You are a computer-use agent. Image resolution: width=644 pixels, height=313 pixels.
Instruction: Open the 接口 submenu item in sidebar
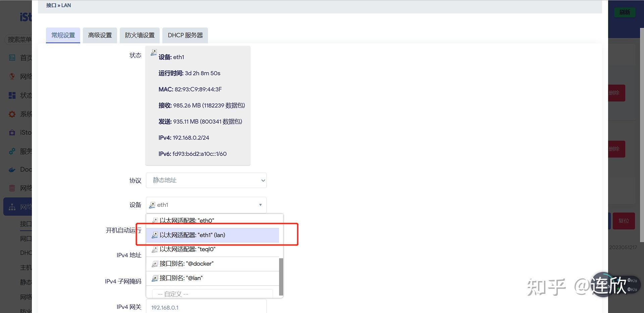point(26,224)
